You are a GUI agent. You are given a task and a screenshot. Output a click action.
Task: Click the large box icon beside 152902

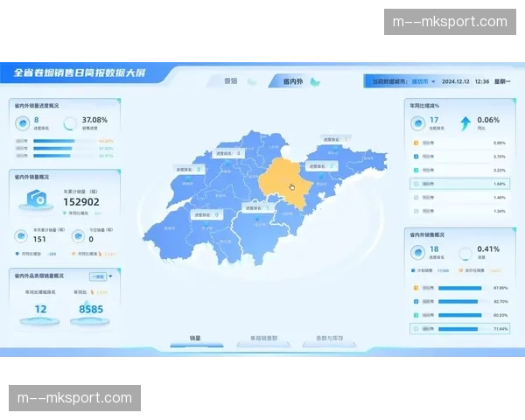click(x=36, y=199)
